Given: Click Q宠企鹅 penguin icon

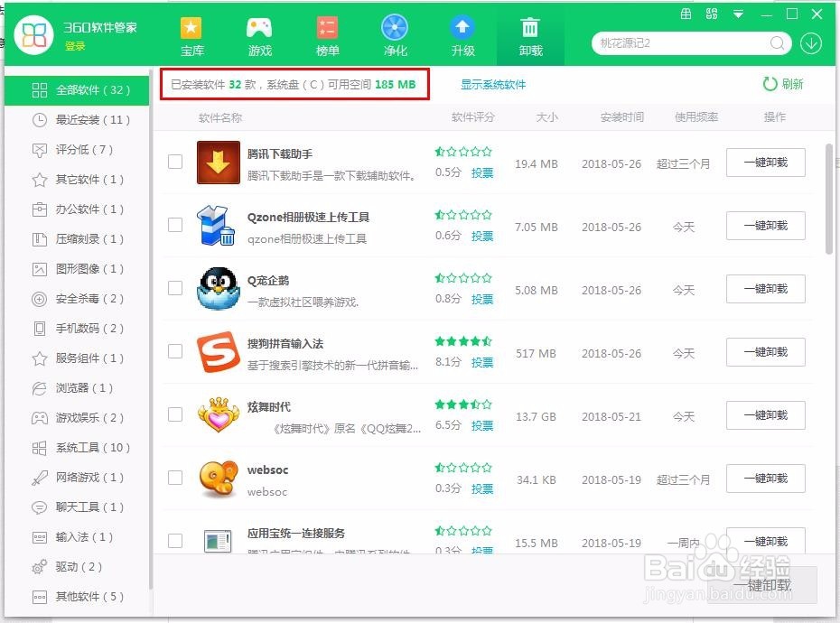Looking at the screenshot, I should (218, 289).
